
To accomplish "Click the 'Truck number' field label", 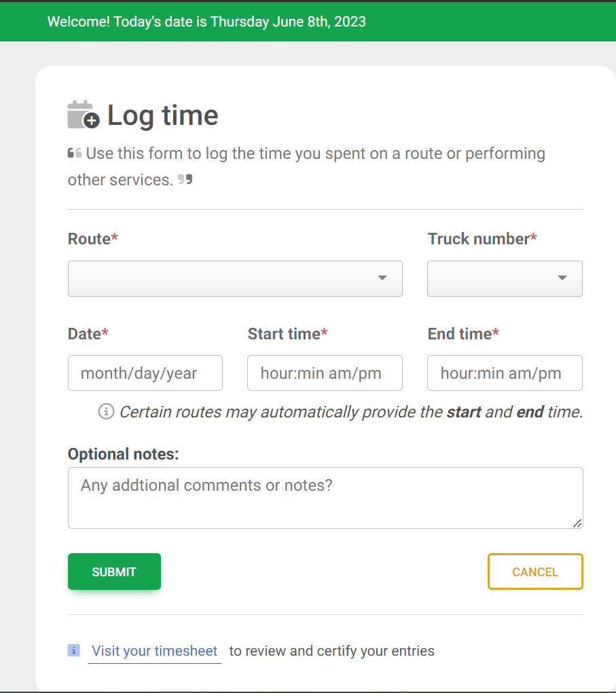I will coord(479,239).
